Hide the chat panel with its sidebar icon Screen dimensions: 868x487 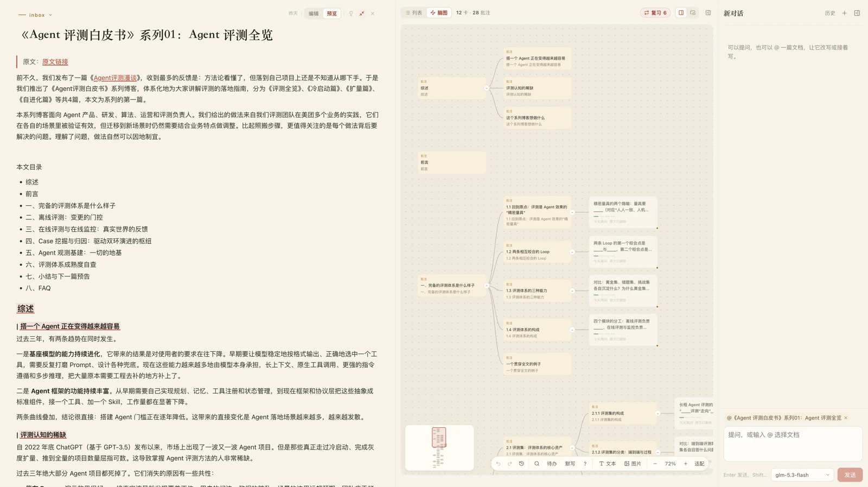tap(857, 14)
